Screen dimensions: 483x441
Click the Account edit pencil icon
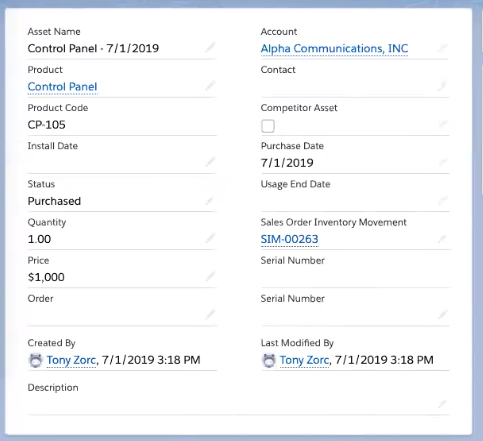click(443, 48)
